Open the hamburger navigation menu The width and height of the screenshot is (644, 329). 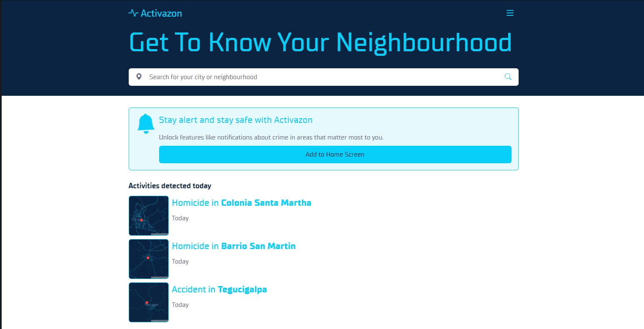509,13
